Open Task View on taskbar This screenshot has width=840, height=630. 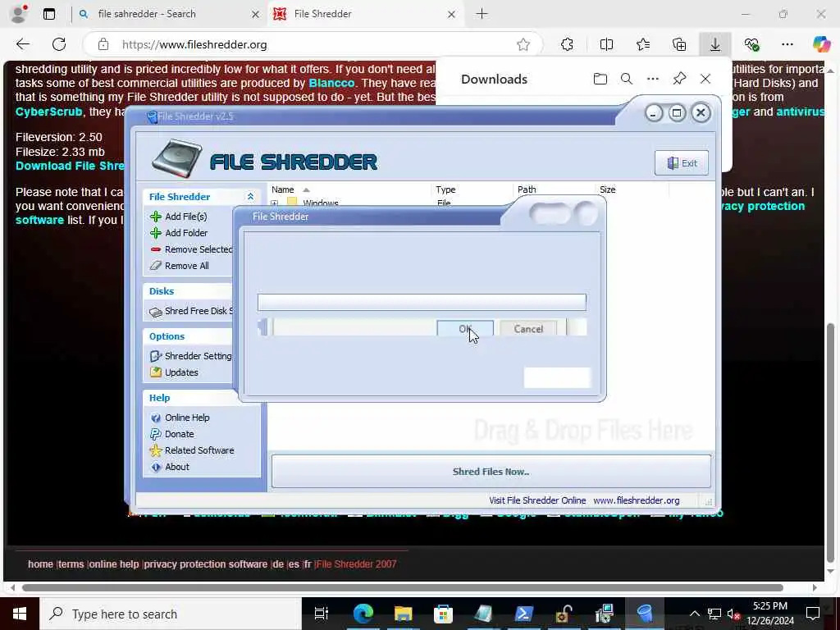pyautogui.click(x=321, y=614)
